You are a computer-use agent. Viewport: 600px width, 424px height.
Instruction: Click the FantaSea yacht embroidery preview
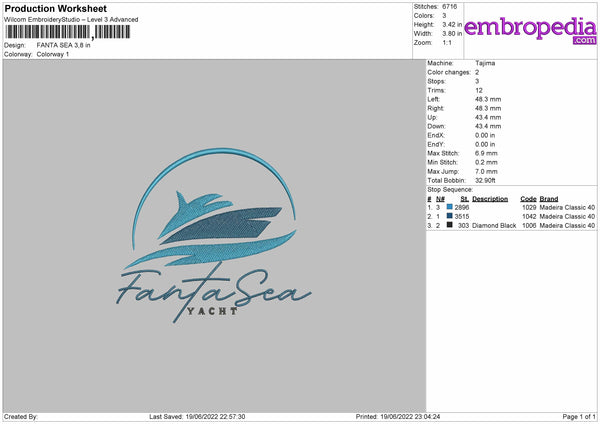(x=214, y=235)
